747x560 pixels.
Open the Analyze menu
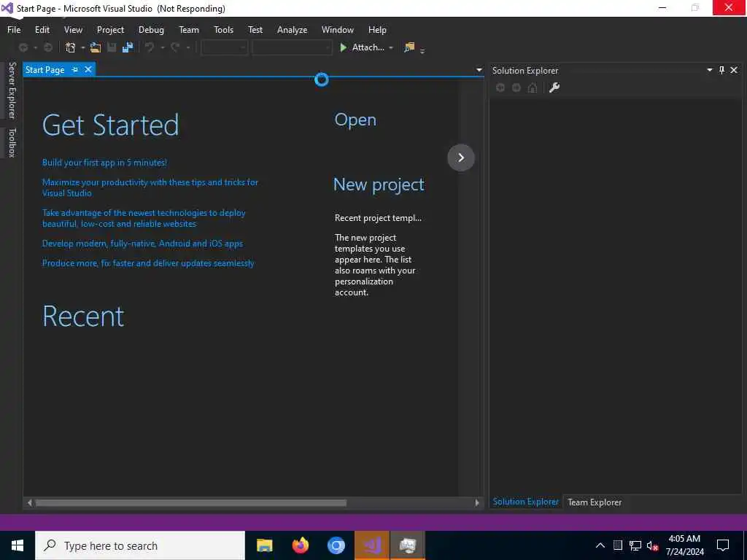[292, 29]
